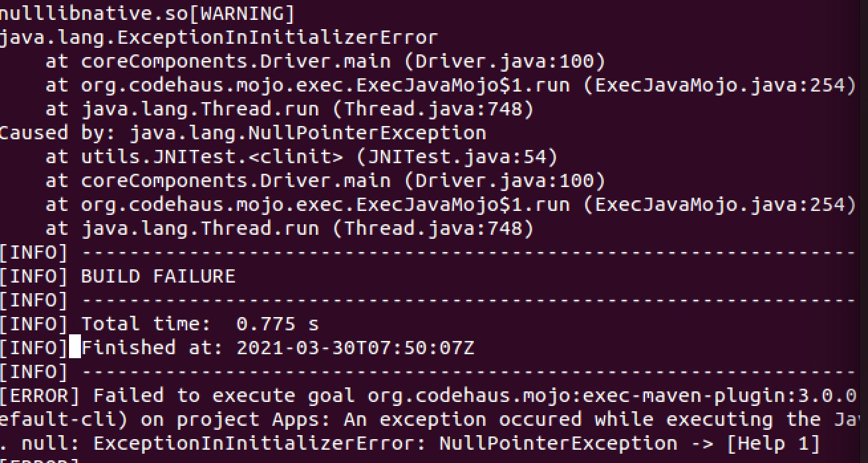Click the [ERROR] tag before 'Failed to execute'

[40, 395]
